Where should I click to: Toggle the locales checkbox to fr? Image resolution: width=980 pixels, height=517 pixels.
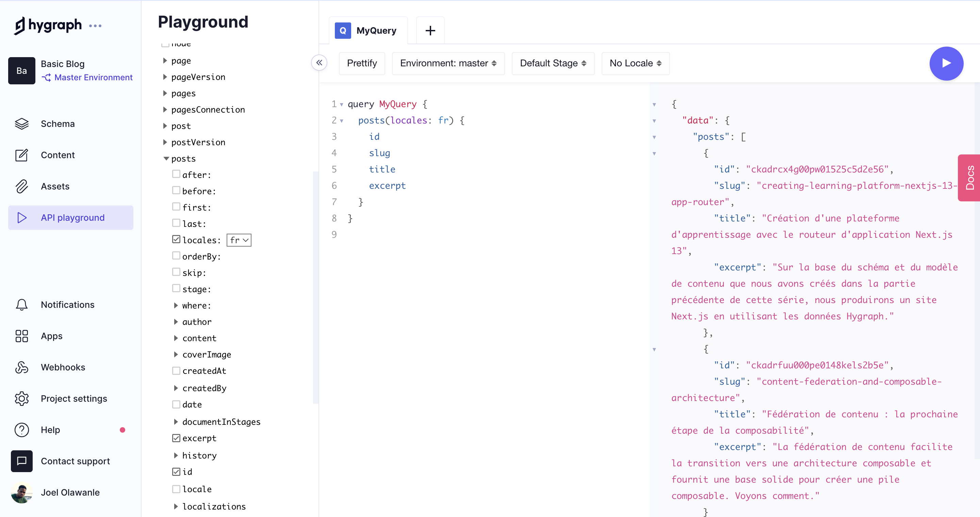point(177,240)
